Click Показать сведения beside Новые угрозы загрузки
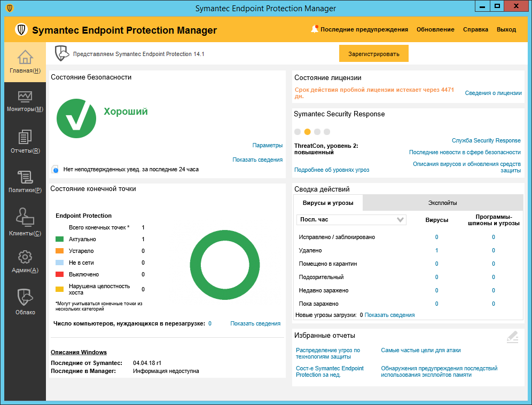The image size is (532, 405). (389, 315)
